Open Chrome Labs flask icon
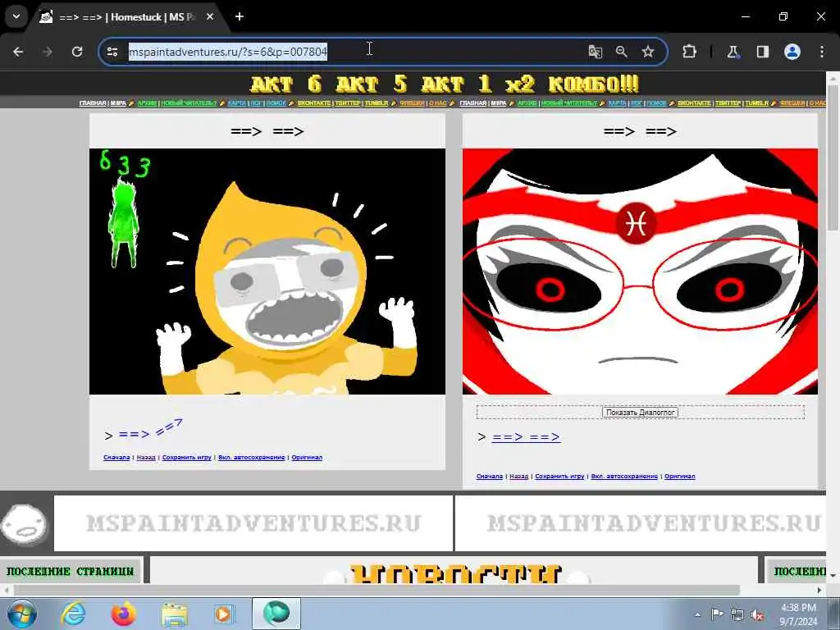Image resolution: width=840 pixels, height=630 pixels. click(733, 52)
